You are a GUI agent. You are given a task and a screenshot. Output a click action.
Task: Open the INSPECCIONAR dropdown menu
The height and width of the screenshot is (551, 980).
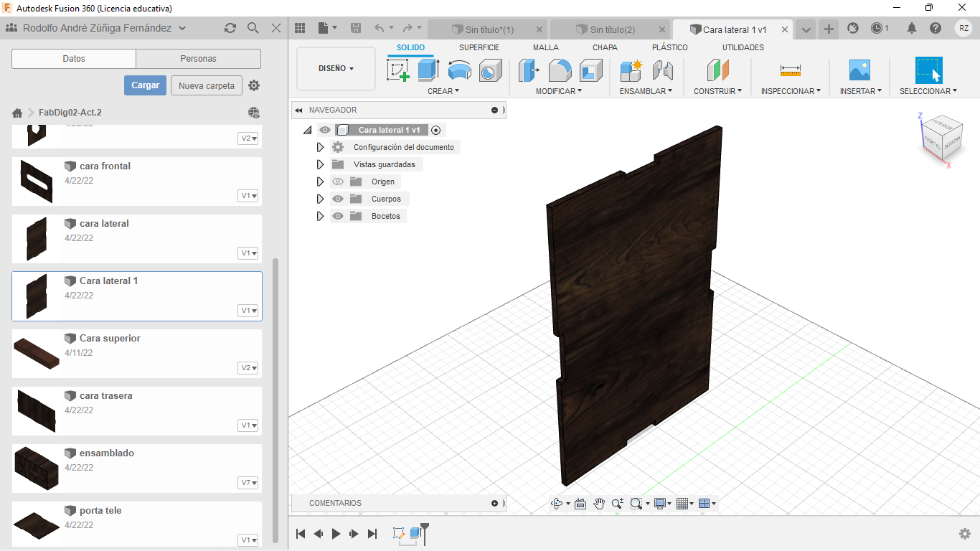pos(791,91)
